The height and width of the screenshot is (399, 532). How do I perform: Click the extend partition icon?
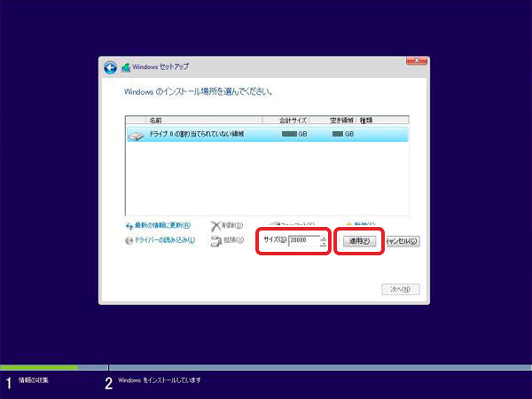click(215, 241)
